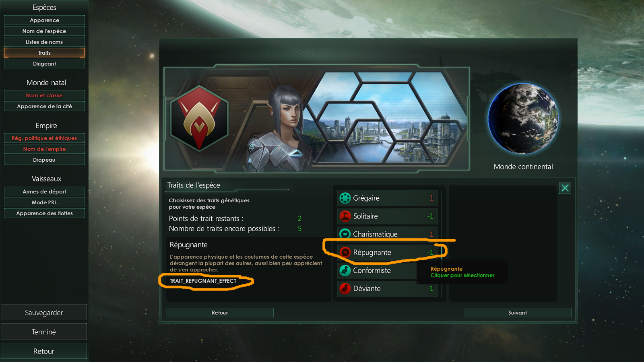Click the Conformiste trait icon

345,270
